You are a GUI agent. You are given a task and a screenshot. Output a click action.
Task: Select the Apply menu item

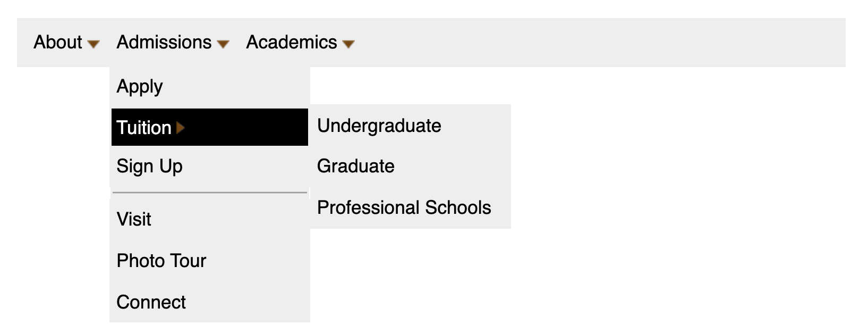(x=140, y=86)
